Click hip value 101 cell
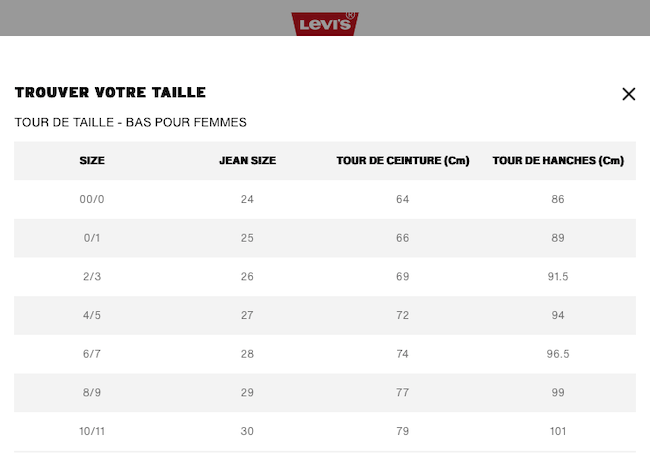Viewport: 650px width, 464px height. tap(558, 431)
